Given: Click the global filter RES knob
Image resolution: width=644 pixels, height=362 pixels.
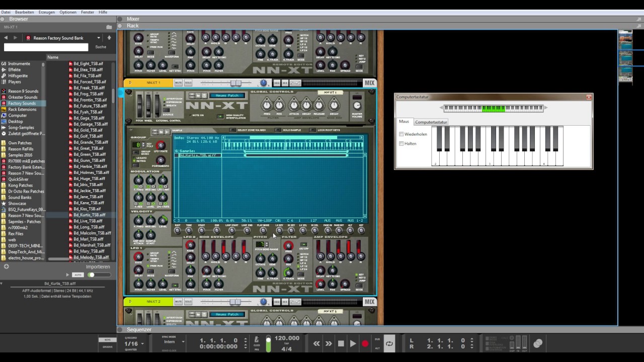Looking at the screenshot, I should click(279, 105).
